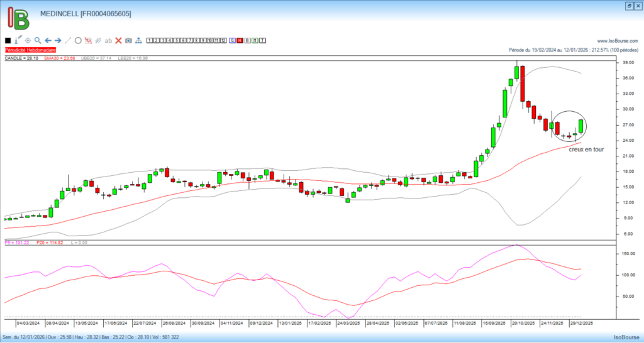
Task: Select the paintbrush style tool
Action: point(18,40)
